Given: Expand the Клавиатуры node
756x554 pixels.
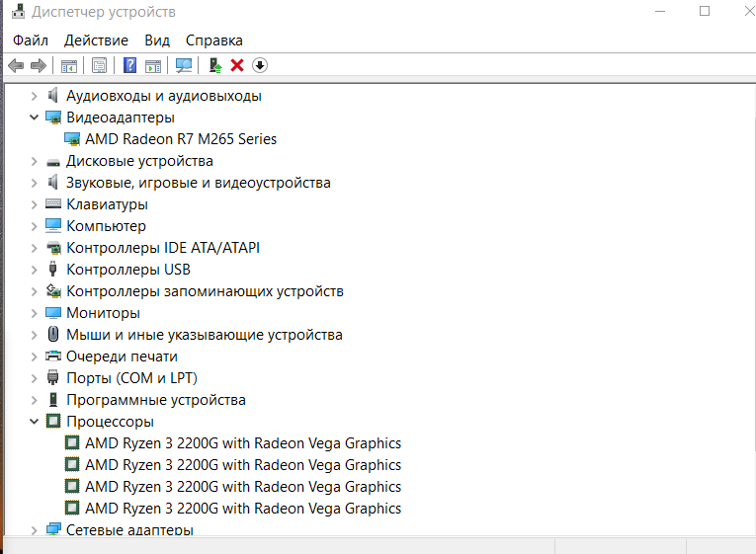Looking at the screenshot, I should pyautogui.click(x=34, y=204).
